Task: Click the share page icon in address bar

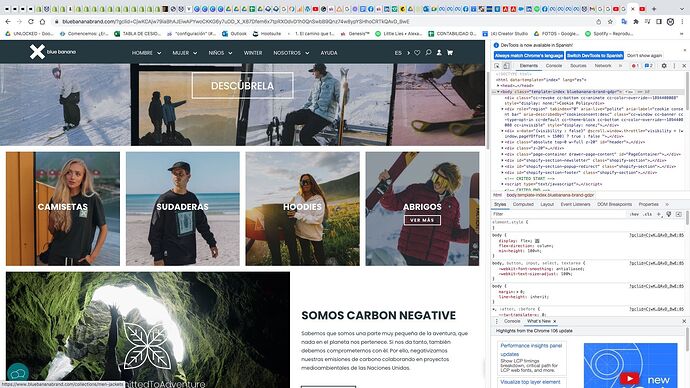Action: (x=598, y=21)
